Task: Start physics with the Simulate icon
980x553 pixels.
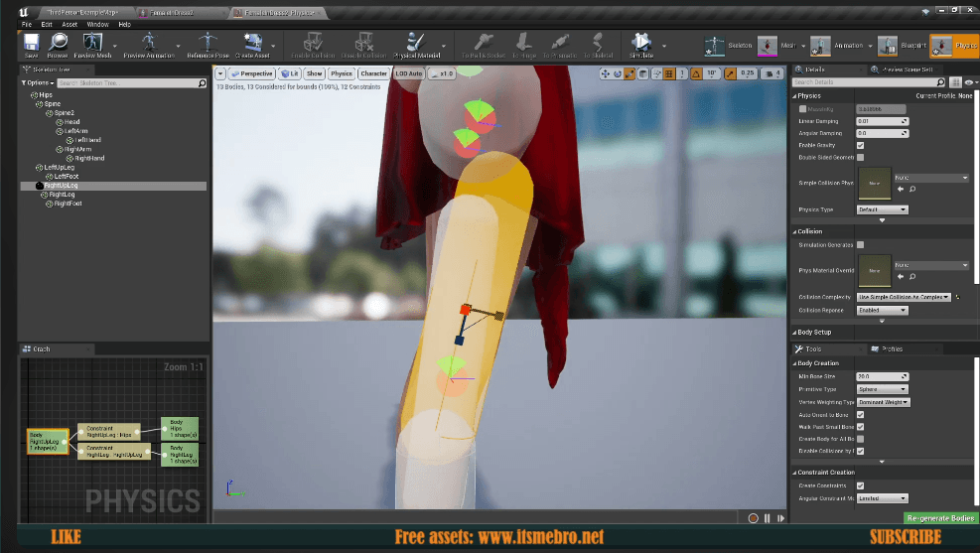Action: [x=641, y=44]
